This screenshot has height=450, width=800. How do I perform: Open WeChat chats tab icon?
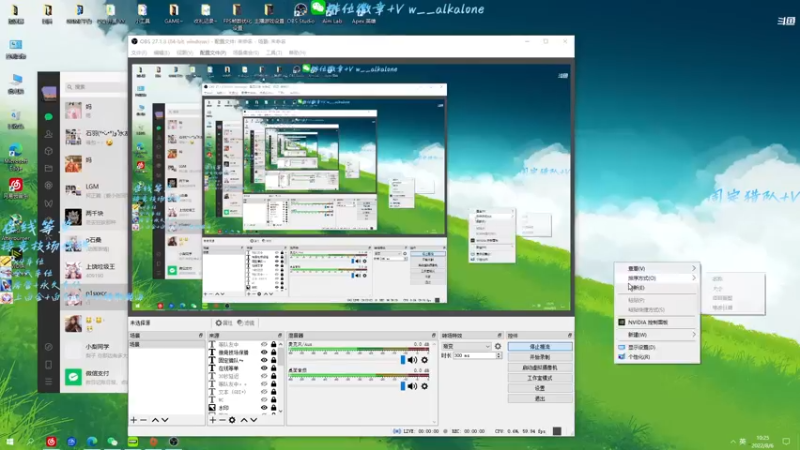click(48, 117)
